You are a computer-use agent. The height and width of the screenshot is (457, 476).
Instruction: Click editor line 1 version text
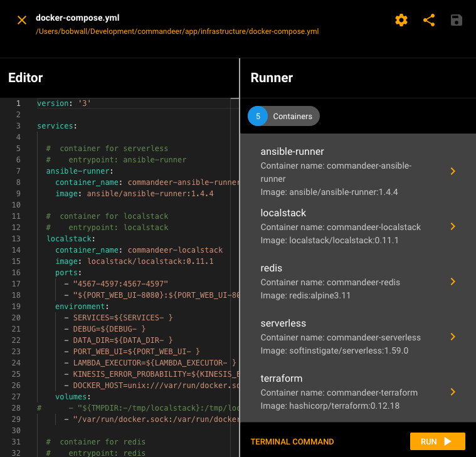[64, 103]
